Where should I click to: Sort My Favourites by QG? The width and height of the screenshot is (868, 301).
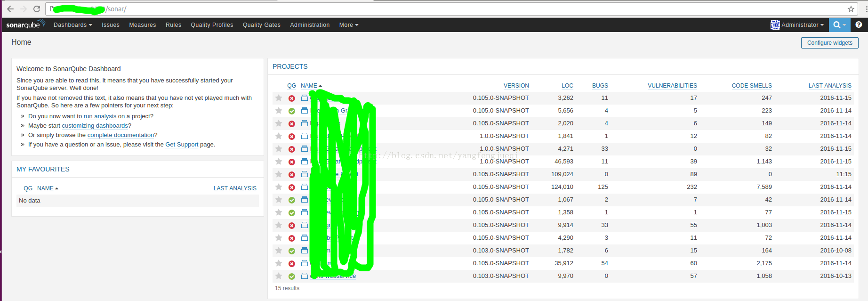[28, 188]
